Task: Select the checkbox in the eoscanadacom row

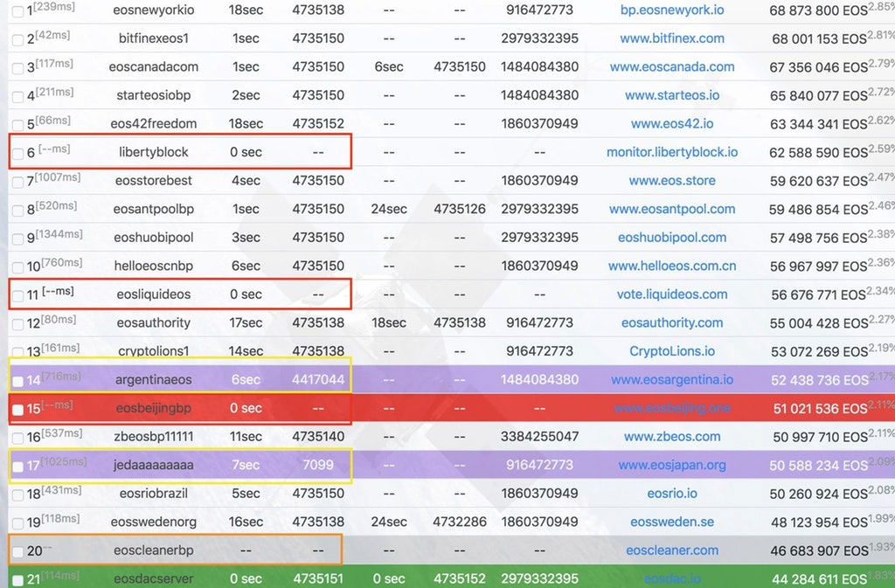Action: 17,68
